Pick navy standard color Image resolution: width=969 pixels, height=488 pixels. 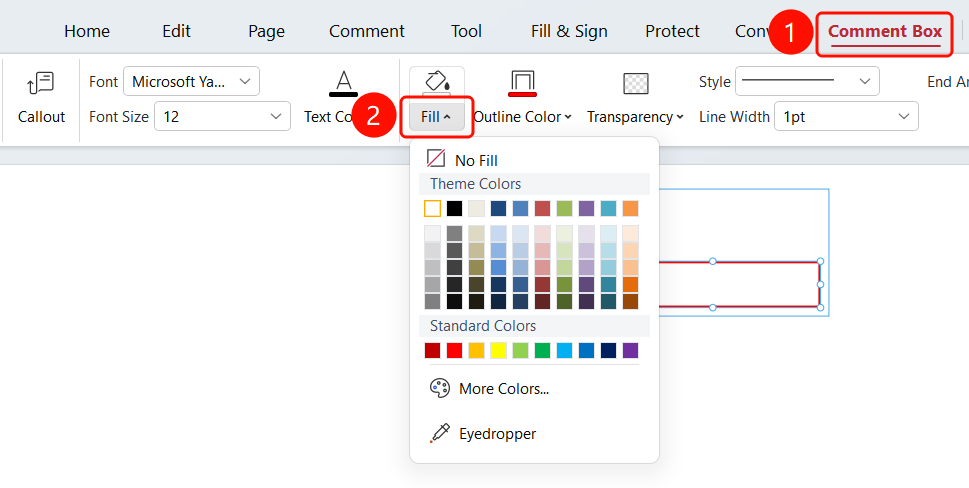click(x=608, y=351)
